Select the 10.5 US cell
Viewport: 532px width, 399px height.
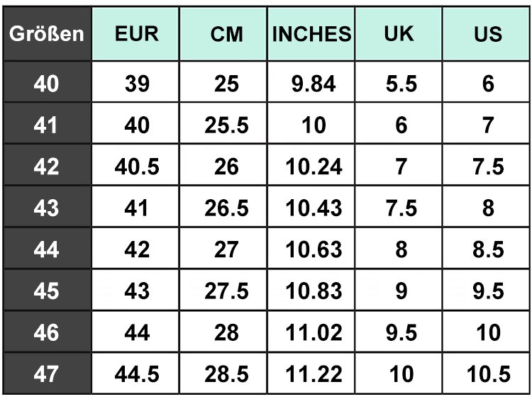click(x=486, y=373)
